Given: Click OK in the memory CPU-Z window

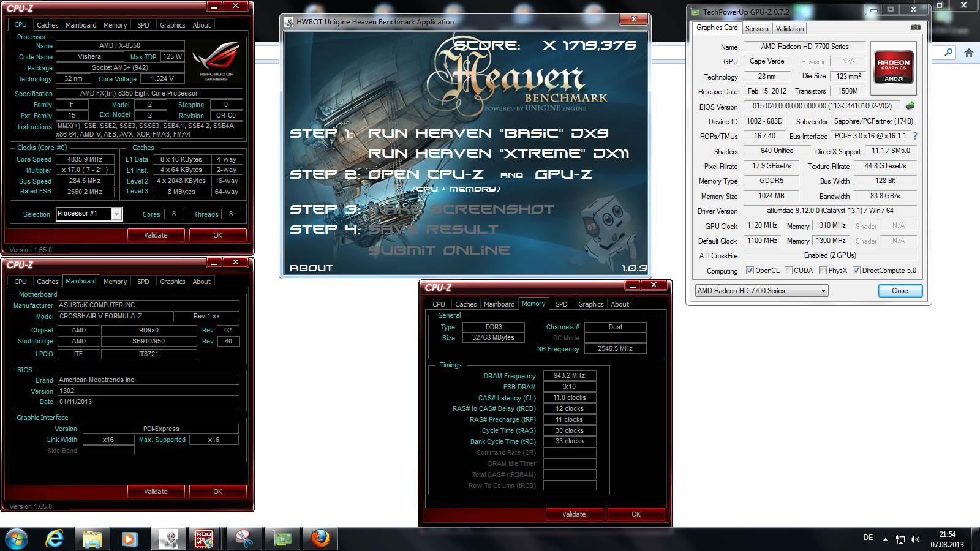Looking at the screenshot, I should coord(636,514).
